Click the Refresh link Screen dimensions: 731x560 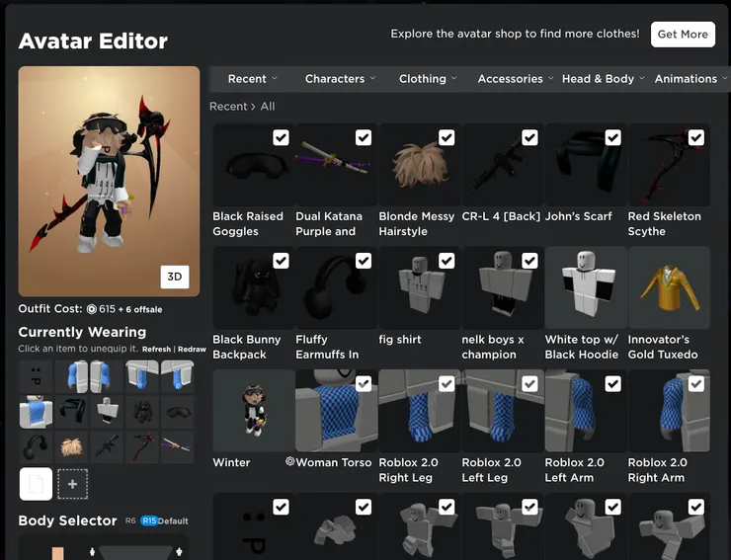[157, 350]
